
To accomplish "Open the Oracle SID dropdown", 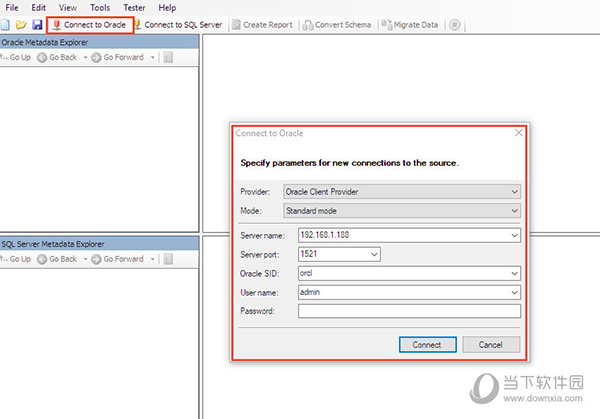I will pos(514,273).
